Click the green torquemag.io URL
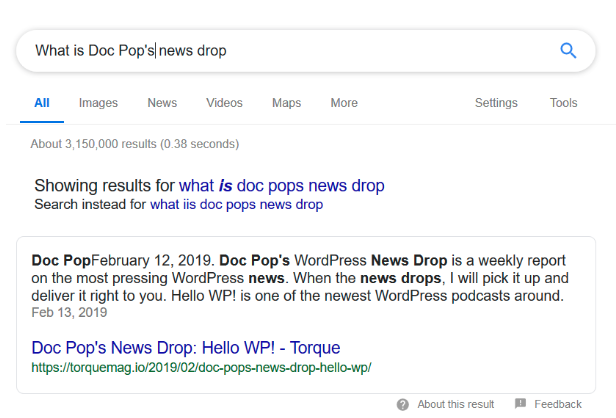616x418 pixels. click(x=201, y=368)
